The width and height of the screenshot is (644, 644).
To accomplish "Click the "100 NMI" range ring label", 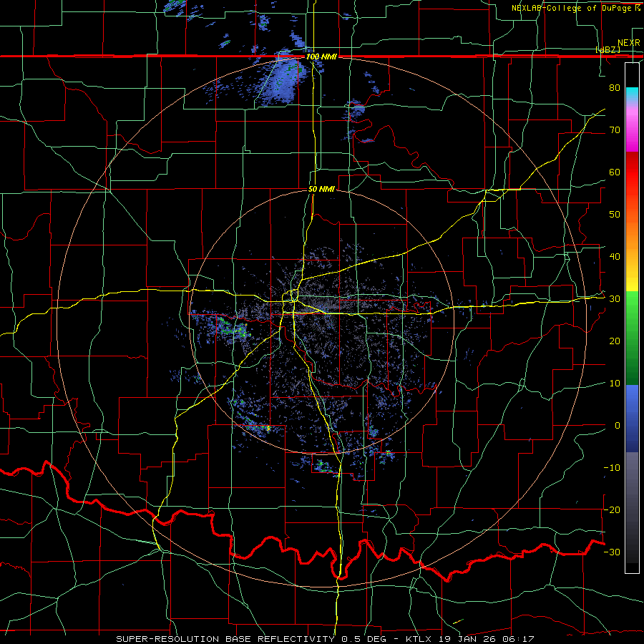I will point(321,57).
